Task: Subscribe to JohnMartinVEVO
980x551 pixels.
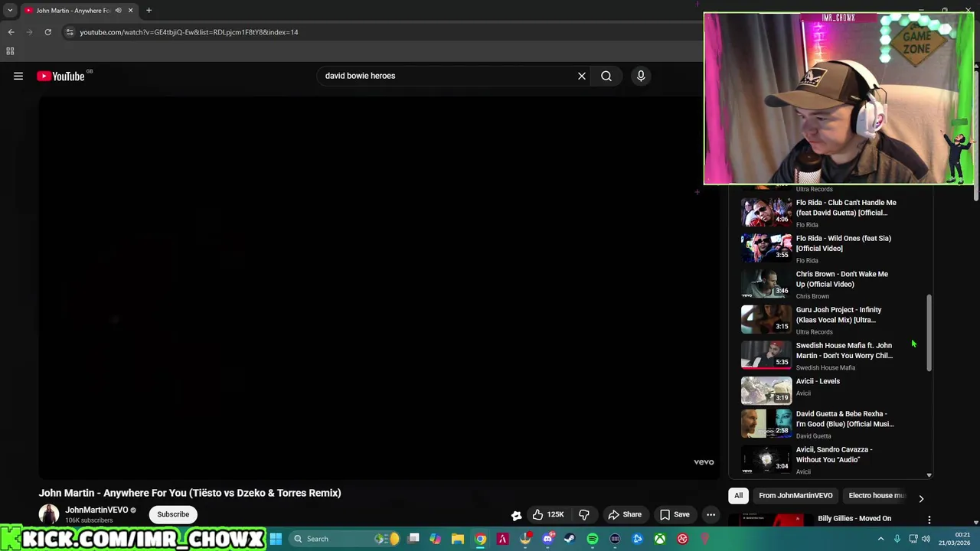Action: [173, 514]
